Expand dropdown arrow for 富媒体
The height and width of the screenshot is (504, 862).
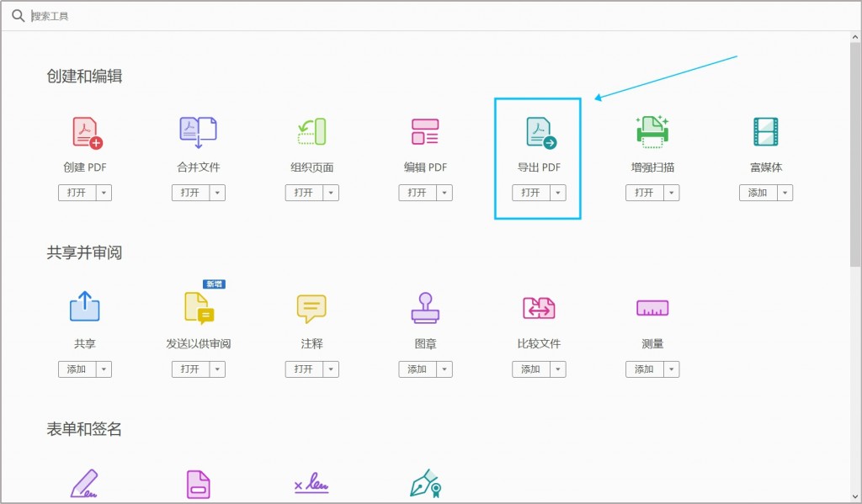click(785, 193)
